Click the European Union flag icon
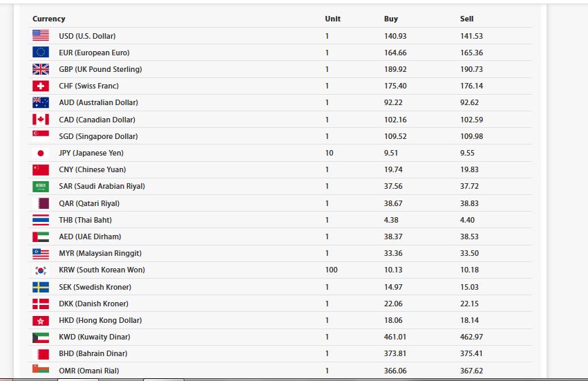The width and height of the screenshot is (588, 381). pos(41,52)
